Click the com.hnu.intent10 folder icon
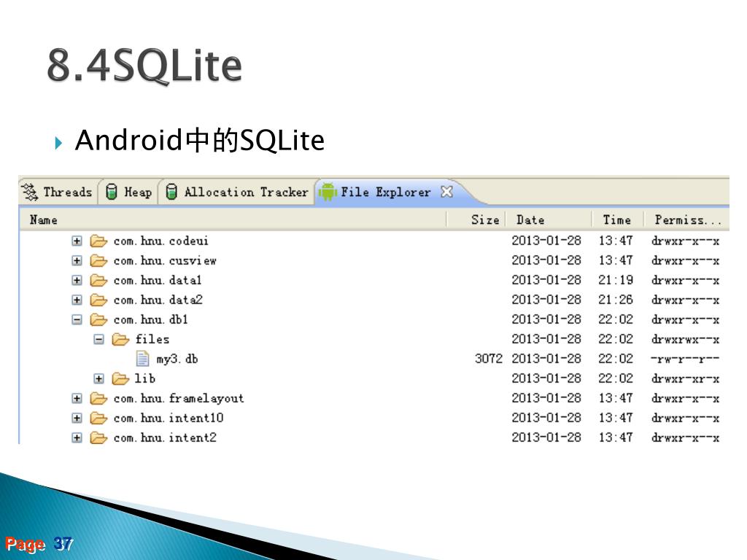 click(x=98, y=418)
